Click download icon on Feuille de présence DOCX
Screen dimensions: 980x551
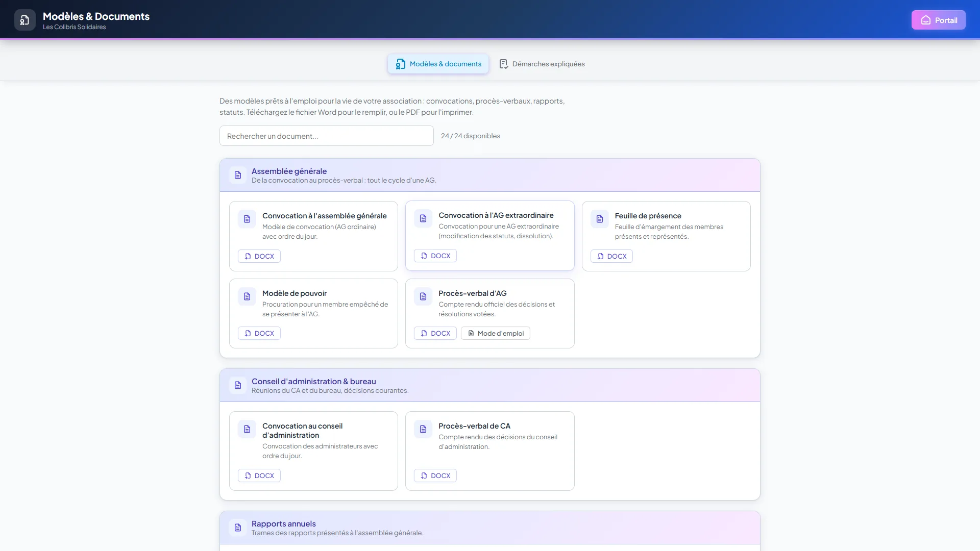600,256
